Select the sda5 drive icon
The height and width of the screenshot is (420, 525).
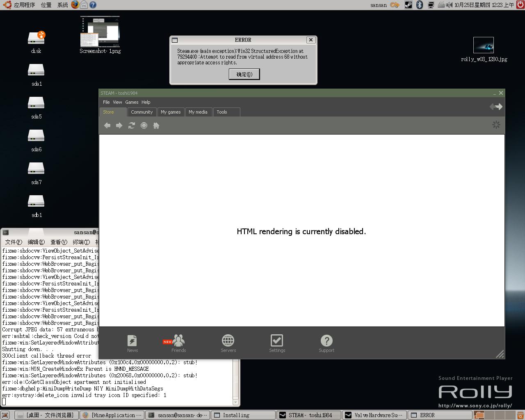pos(36,108)
